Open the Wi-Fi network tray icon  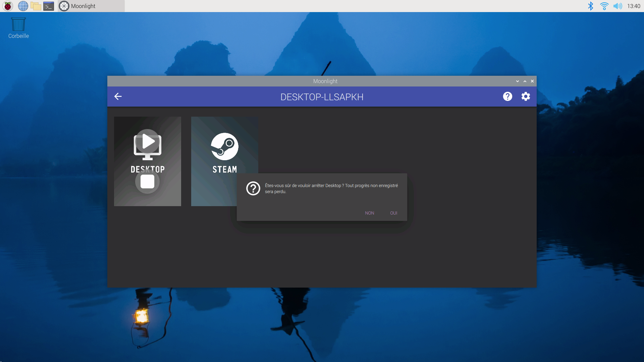(x=604, y=6)
